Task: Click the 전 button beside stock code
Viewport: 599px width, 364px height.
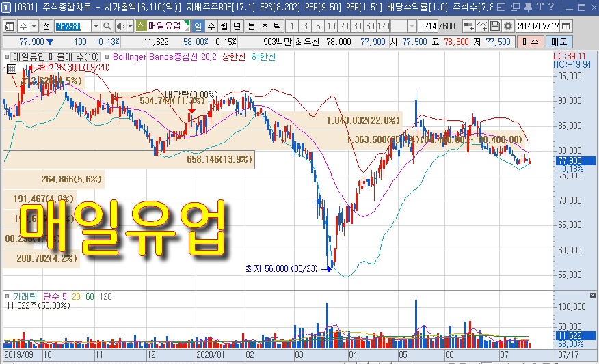Action: pyautogui.click(x=46, y=27)
